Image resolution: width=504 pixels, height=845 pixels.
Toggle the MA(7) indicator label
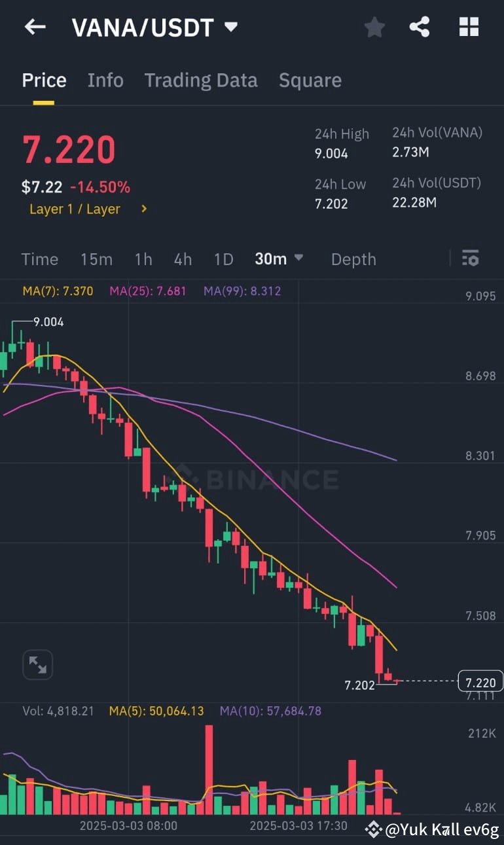pos(56,291)
